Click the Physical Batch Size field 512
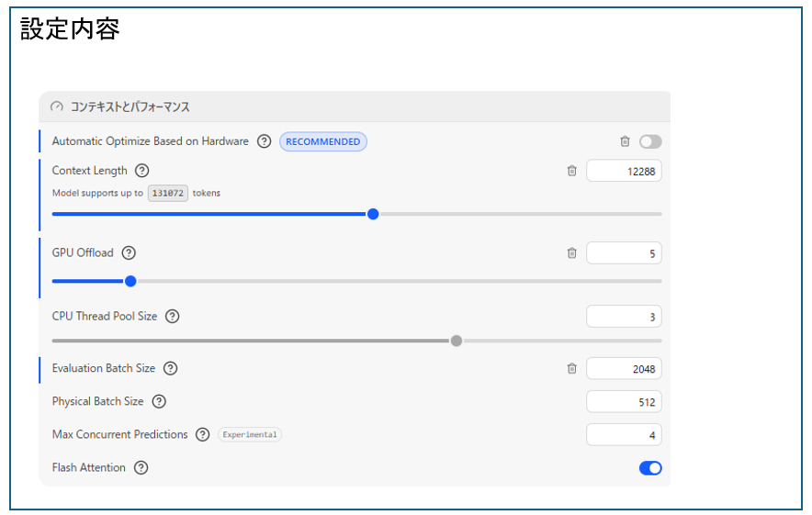 coord(624,402)
